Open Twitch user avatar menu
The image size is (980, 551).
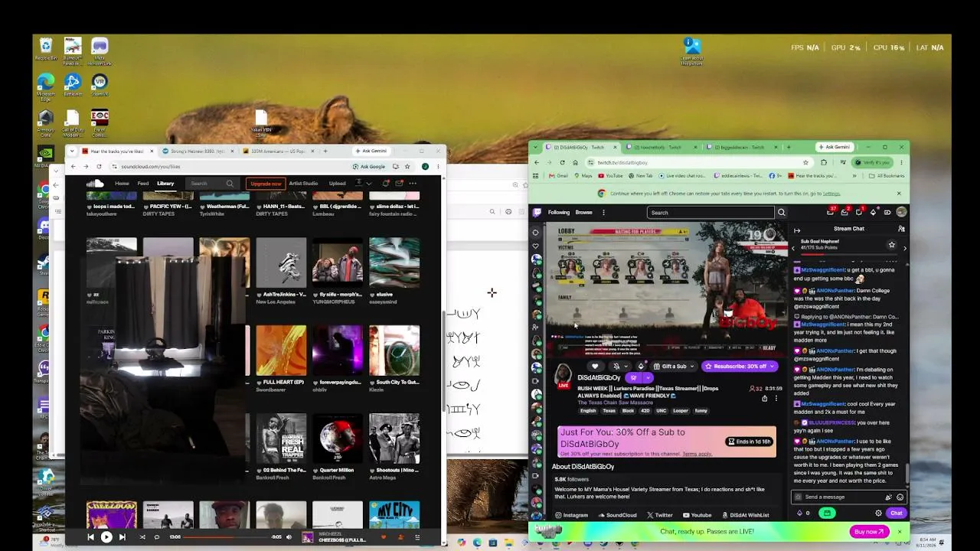901,213
